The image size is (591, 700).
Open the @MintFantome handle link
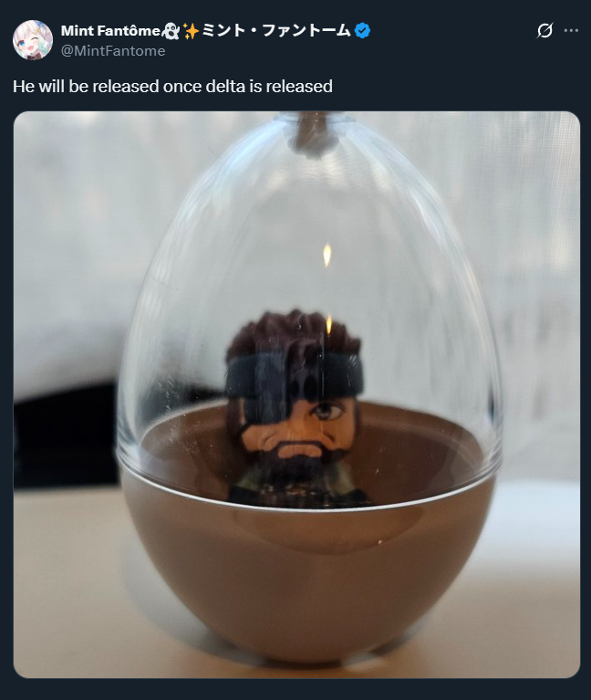(x=113, y=51)
